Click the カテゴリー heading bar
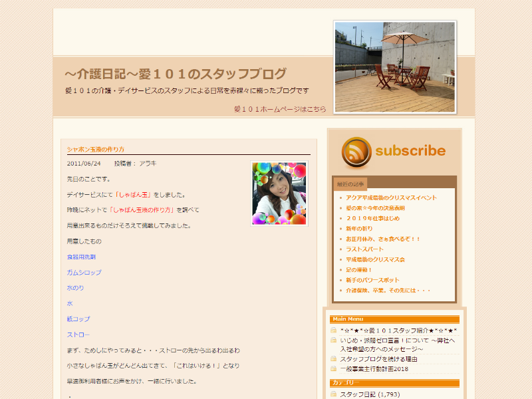Screen dimensions: 532x399 click(x=394, y=383)
